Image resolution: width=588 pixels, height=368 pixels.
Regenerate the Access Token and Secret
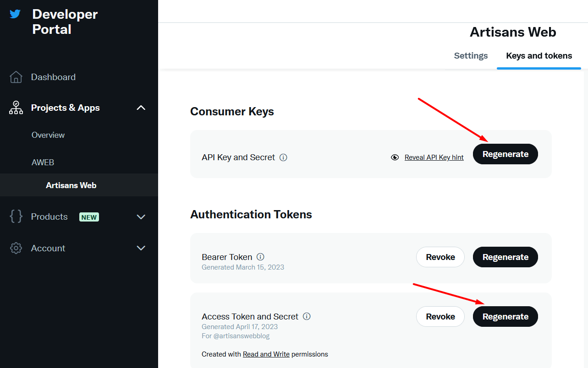(x=505, y=317)
